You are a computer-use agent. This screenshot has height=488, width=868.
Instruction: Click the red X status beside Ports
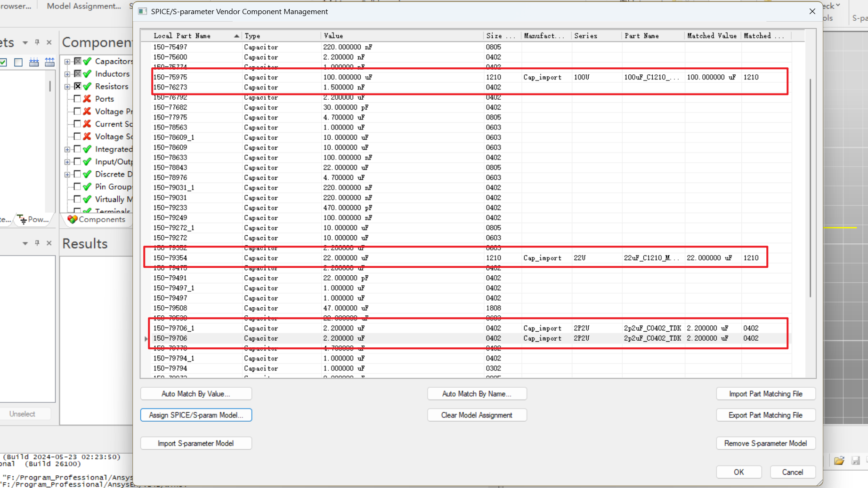pos(87,99)
